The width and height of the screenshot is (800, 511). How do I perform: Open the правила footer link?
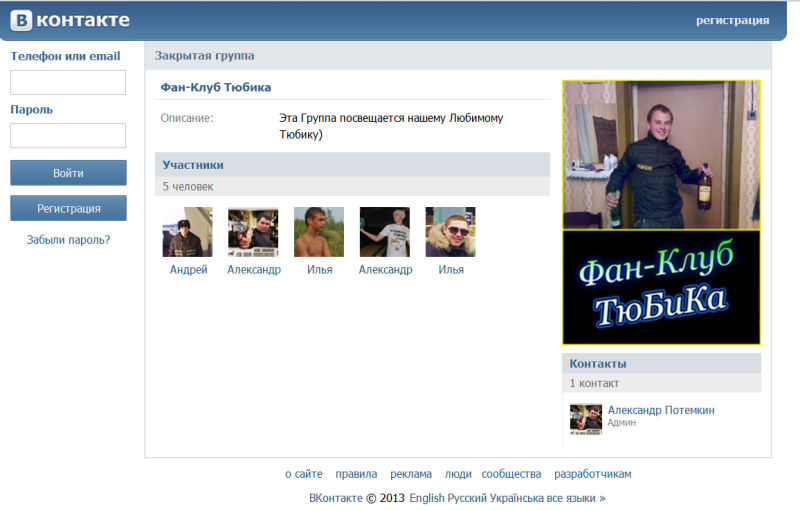pyautogui.click(x=356, y=474)
